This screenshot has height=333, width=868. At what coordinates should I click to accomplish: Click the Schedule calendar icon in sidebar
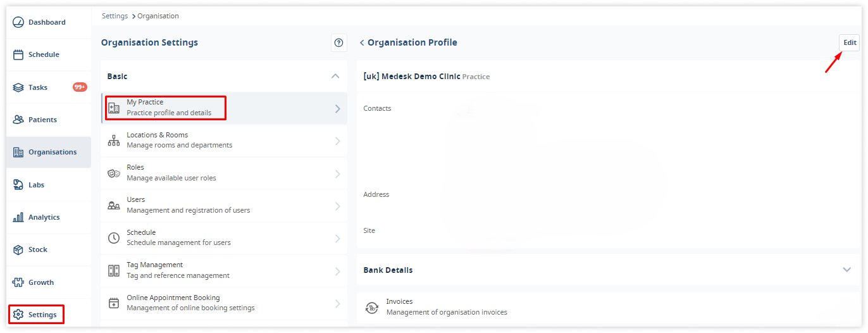tap(18, 54)
